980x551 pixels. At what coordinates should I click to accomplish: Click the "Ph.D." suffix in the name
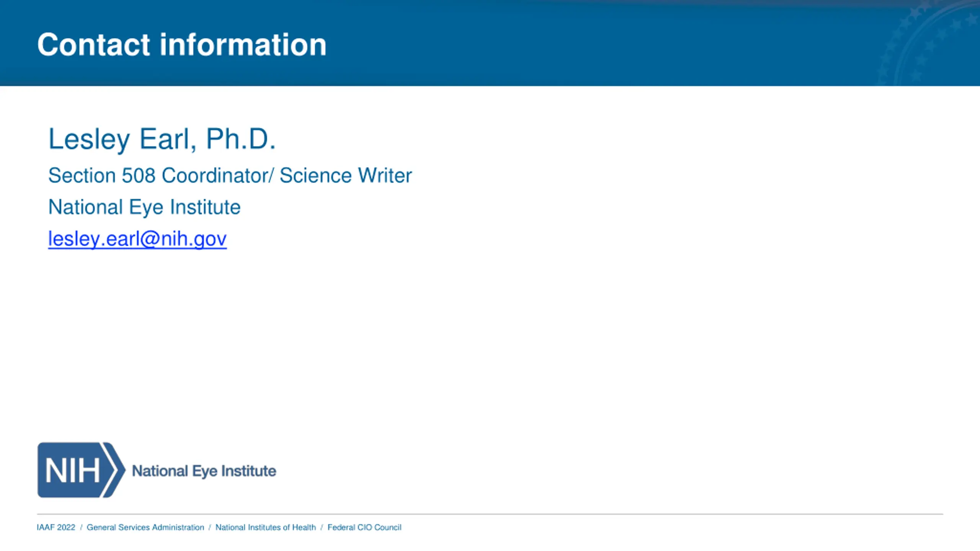pyautogui.click(x=241, y=139)
